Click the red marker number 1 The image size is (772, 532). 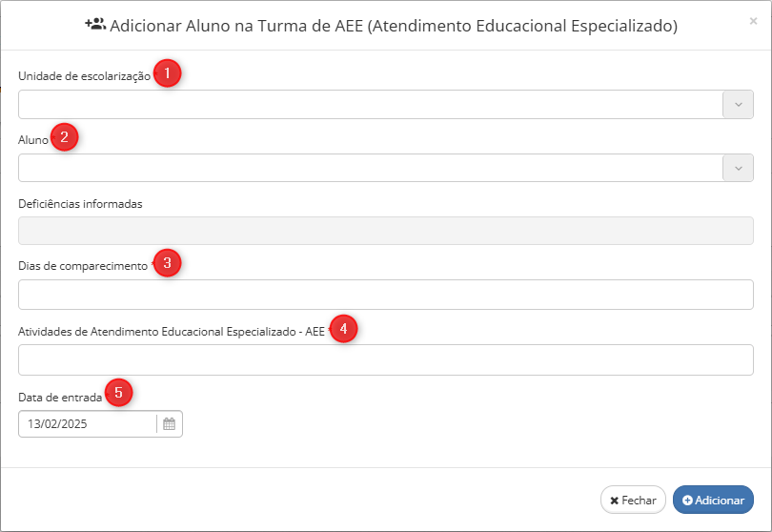pyautogui.click(x=168, y=73)
